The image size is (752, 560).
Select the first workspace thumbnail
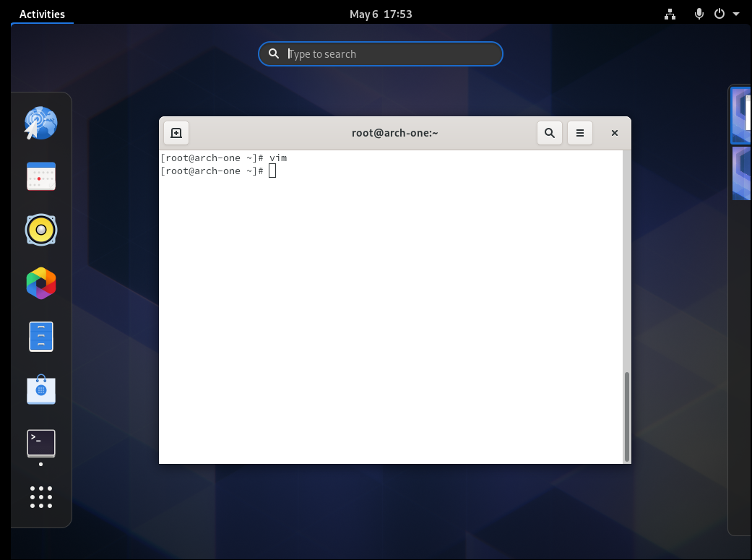(x=741, y=115)
